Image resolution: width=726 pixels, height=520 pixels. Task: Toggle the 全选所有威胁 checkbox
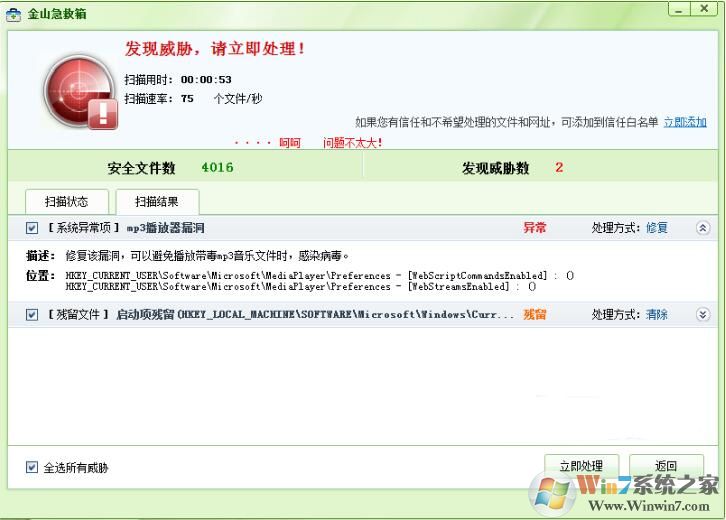[x=32, y=467]
